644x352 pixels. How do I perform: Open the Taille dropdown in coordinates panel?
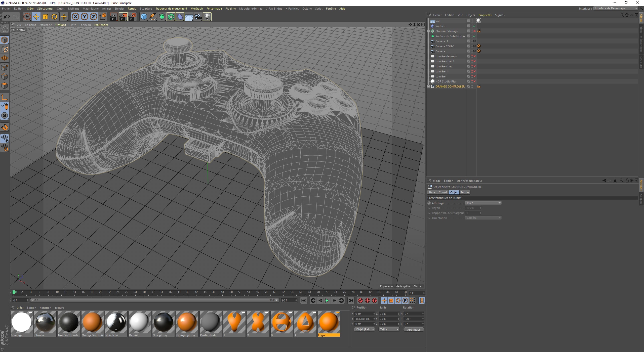coord(389,329)
